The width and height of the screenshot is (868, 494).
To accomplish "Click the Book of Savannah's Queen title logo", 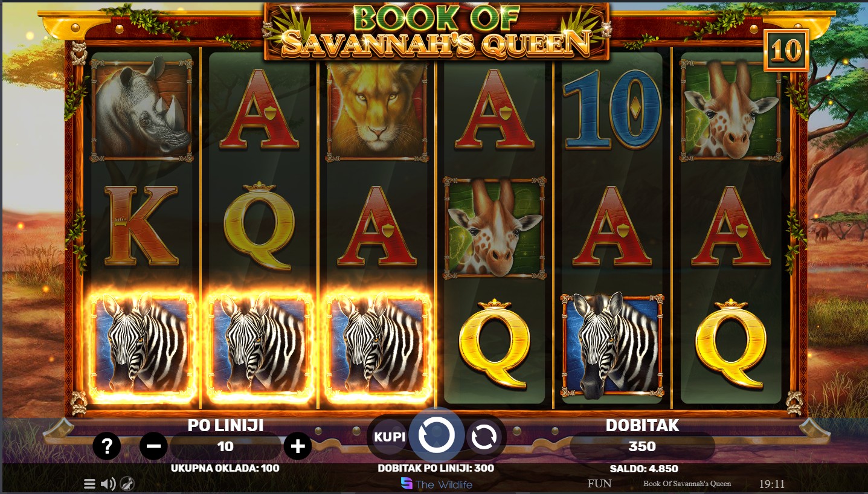I will coord(436,31).
